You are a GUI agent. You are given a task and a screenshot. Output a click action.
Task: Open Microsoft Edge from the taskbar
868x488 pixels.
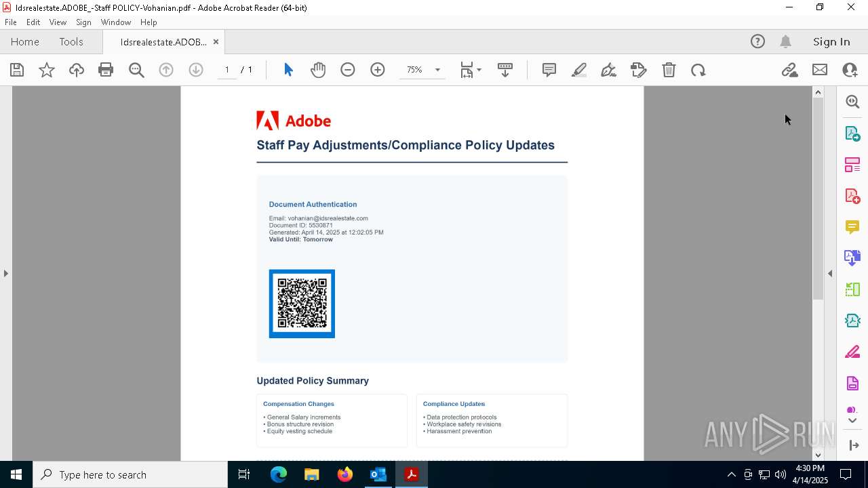coord(279,474)
